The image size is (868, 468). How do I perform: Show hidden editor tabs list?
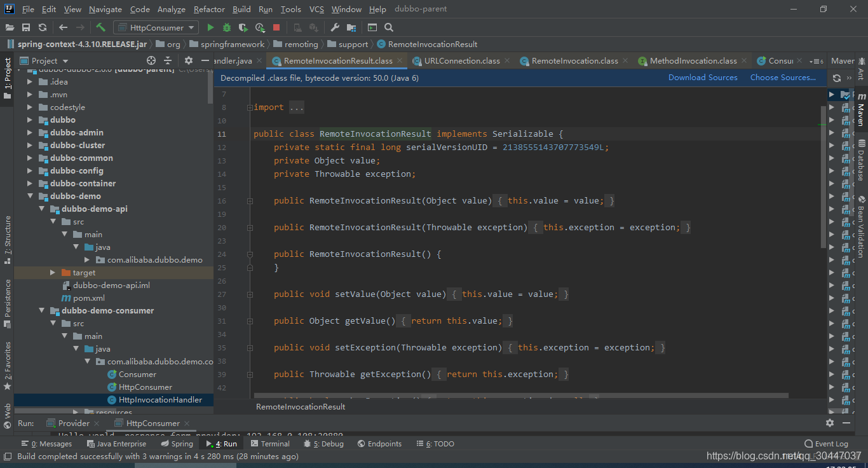click(818, 61)
